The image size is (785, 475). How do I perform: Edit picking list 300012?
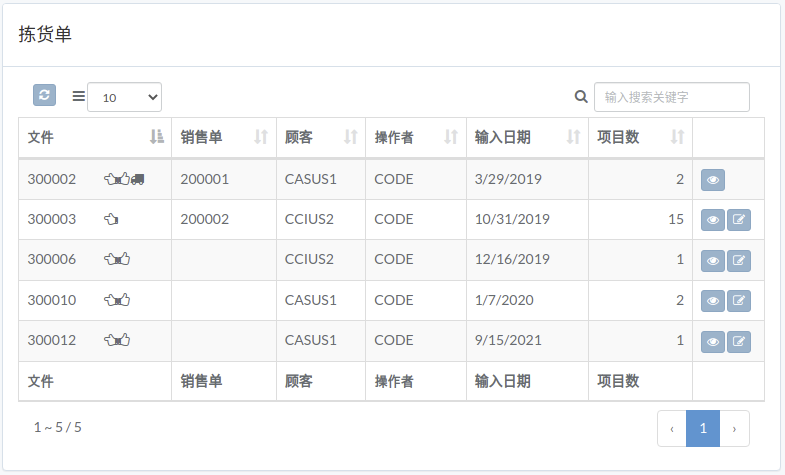tap(738, 342)
